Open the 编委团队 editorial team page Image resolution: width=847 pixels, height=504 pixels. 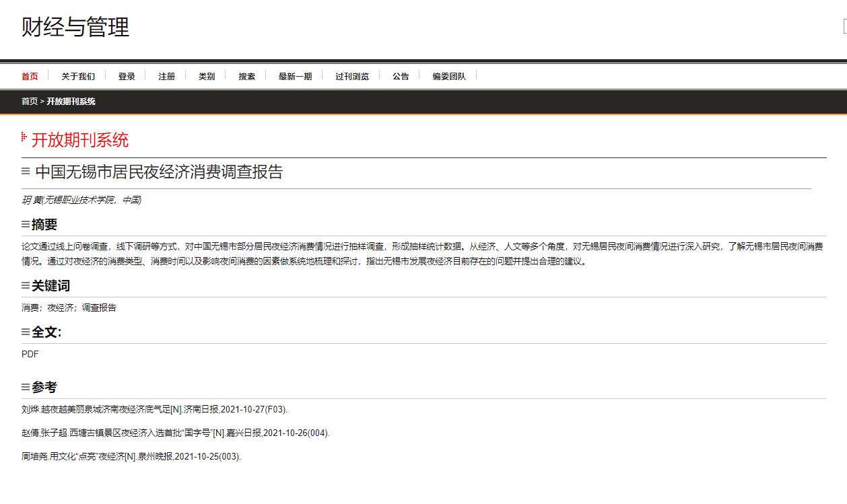[449, 76]
